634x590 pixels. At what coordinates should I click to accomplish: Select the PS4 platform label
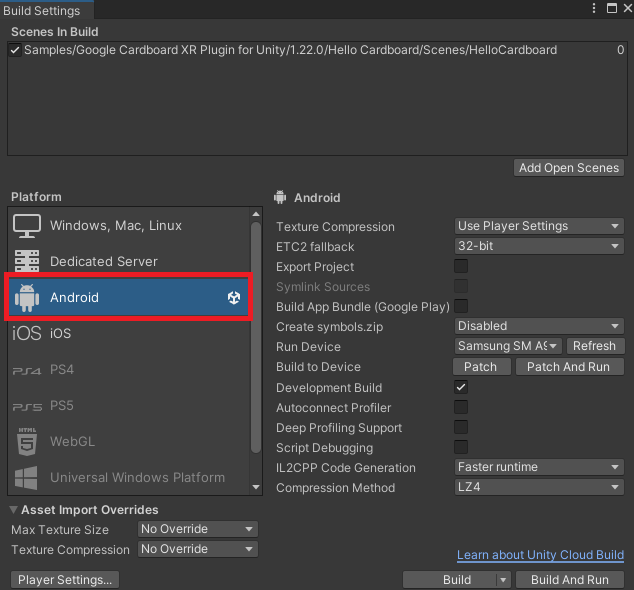[x=62, y=370]
